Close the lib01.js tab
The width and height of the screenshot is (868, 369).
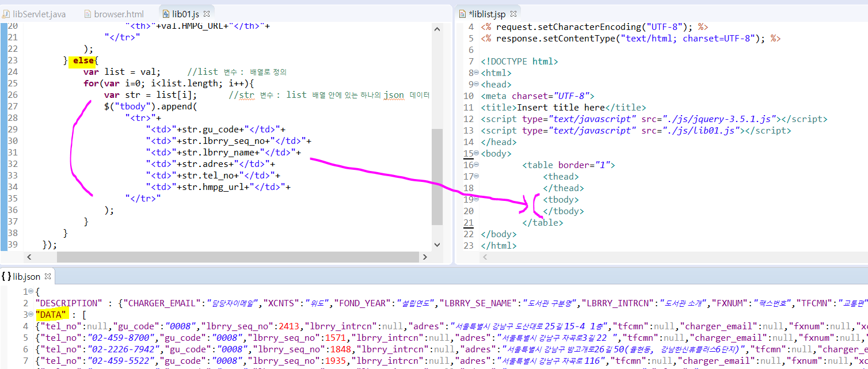pyautogui.click(x=207, y=13)
